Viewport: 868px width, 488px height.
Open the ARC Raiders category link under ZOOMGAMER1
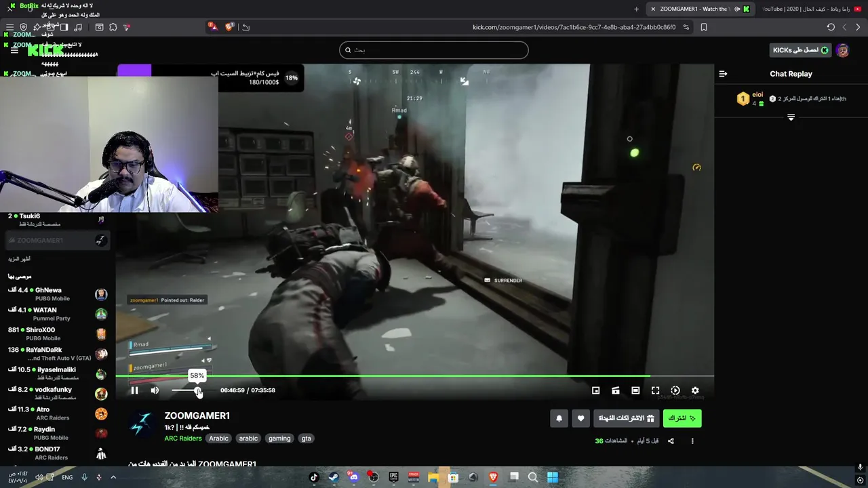click(183, 439)
